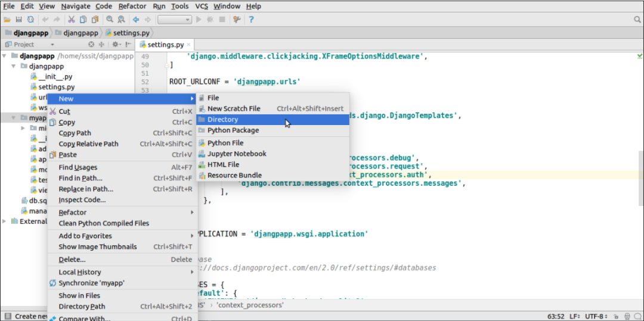
Task: Click the Collapse All icon in Project panel
Action: pyautogui.click(x=101, y=45)
